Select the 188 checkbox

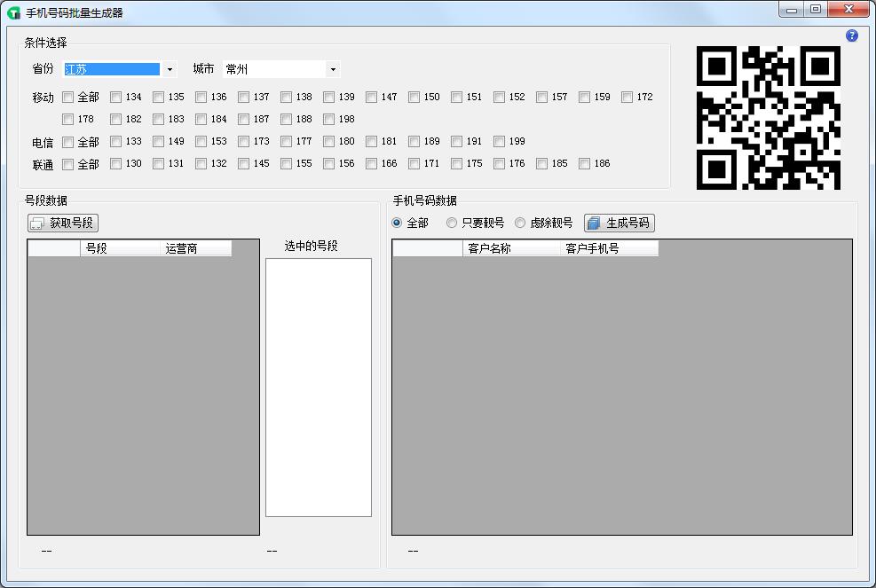[286, 120]
